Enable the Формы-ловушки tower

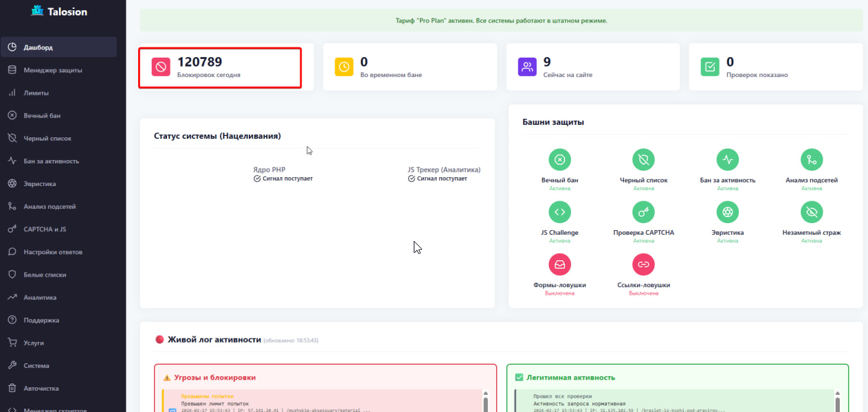(x=559, y=264)
